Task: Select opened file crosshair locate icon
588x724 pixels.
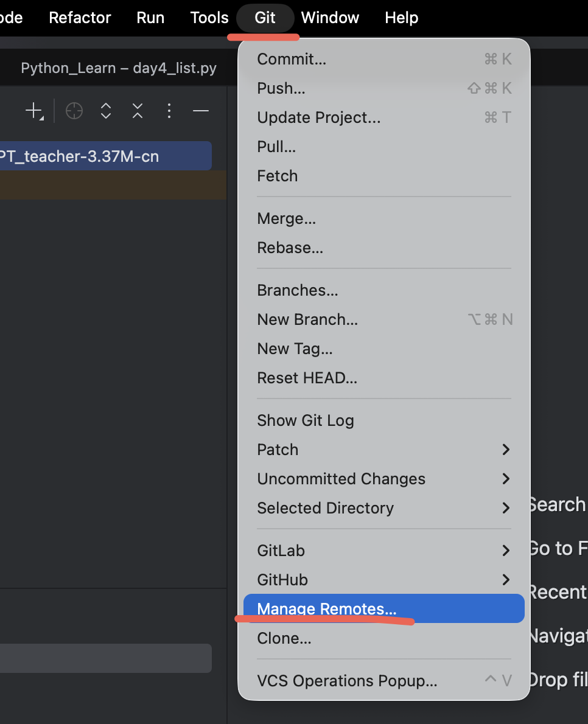Action: [74, 111]
